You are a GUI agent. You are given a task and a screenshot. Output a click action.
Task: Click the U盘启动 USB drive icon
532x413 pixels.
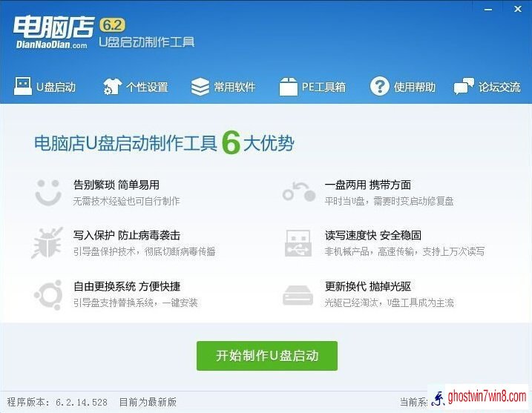(x=23, y=86)
